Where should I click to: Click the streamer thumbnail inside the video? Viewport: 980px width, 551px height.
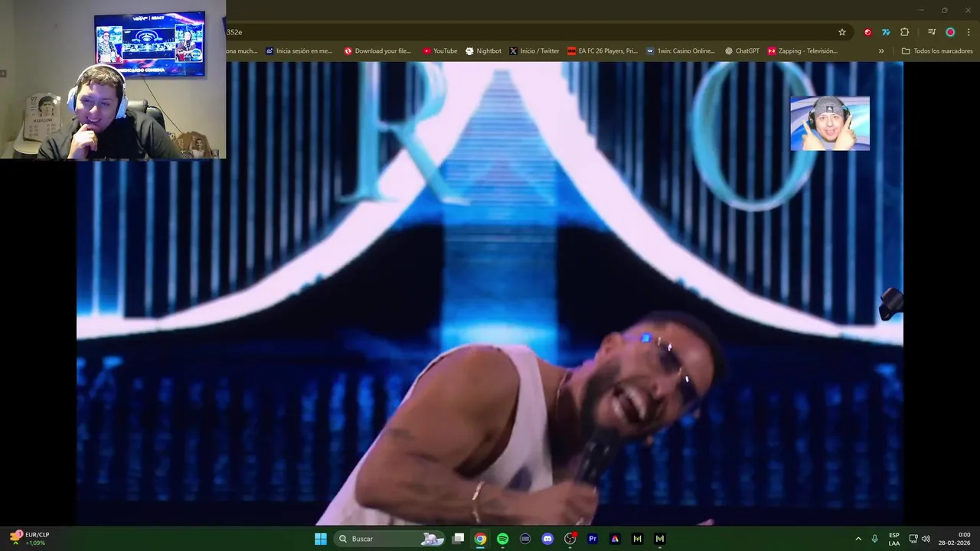[x=830, y=123]
